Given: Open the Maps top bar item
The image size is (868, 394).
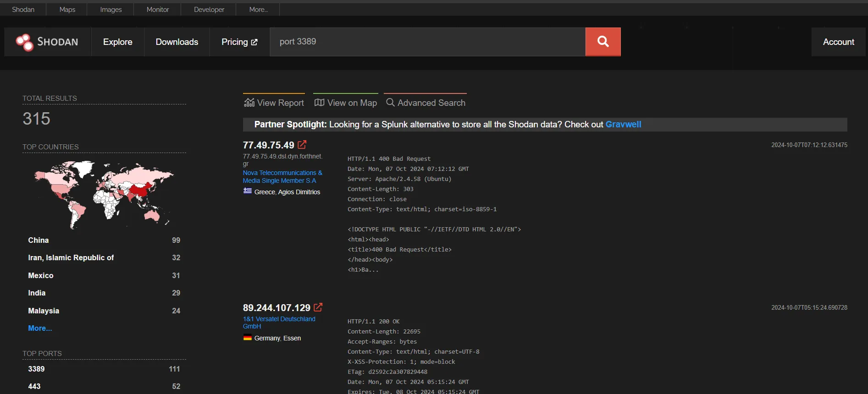Looking at the screenshot, I should click(x=67, y=9).
